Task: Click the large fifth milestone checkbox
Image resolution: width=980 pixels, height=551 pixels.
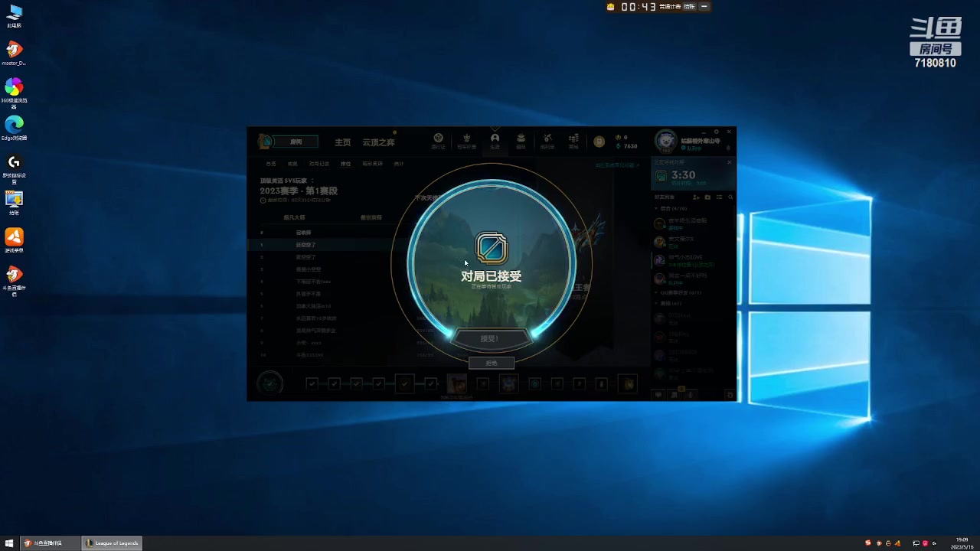Action: 405,383
